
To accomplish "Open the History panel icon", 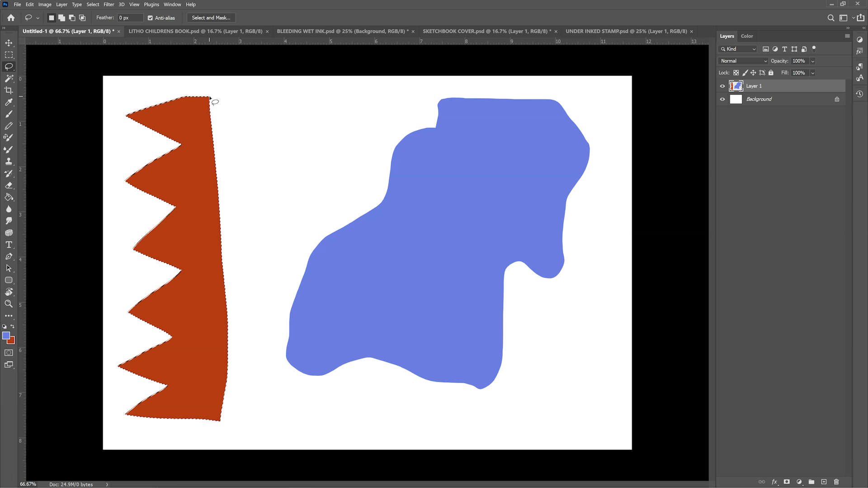I will pos(859,94).
